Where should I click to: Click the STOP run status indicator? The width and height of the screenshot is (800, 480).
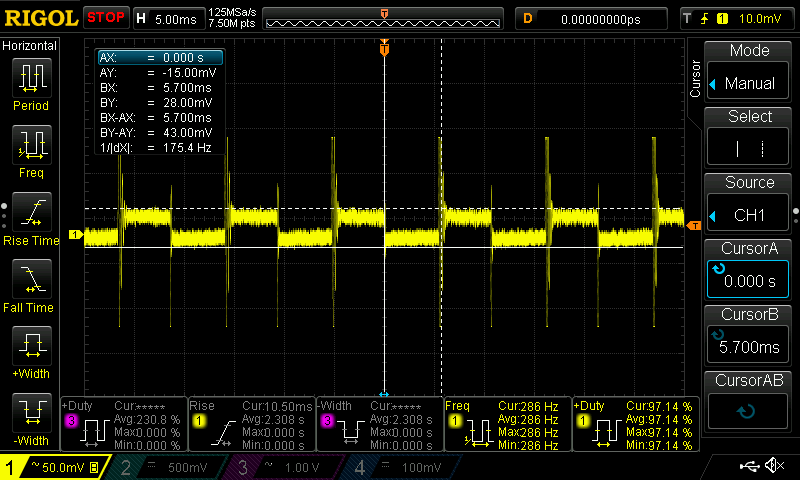click(106, 18)
